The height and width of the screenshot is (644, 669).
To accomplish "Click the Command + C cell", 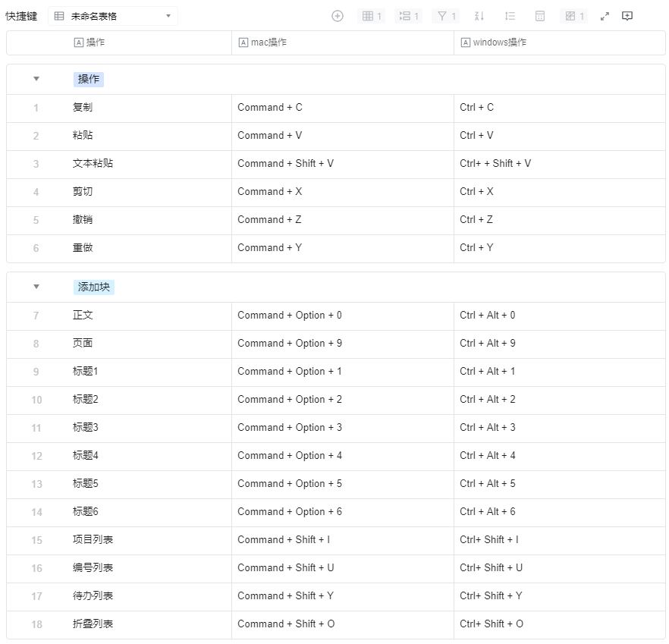I will pyautogui.click(x=343, y=108).
